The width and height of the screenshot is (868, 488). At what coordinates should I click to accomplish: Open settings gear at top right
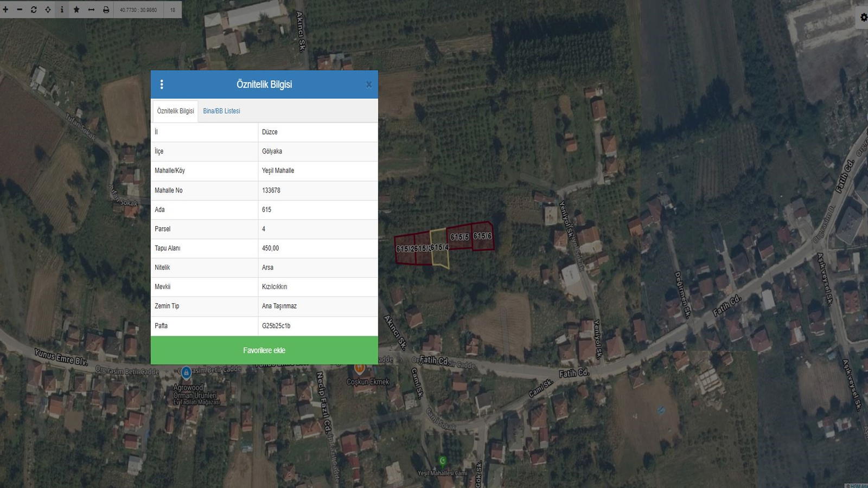[x=863, y=17]
